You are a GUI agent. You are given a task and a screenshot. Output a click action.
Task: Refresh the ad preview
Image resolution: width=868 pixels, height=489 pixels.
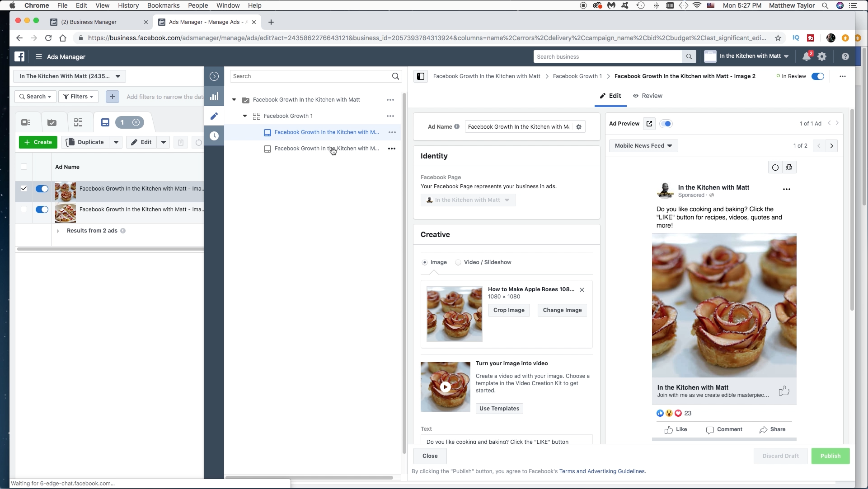click(x=775, y=168)
